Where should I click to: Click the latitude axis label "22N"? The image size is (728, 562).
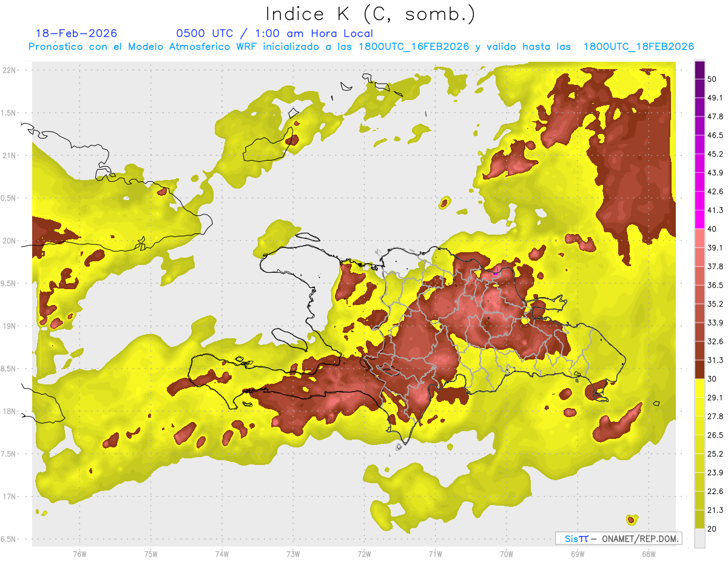[10, 70]
